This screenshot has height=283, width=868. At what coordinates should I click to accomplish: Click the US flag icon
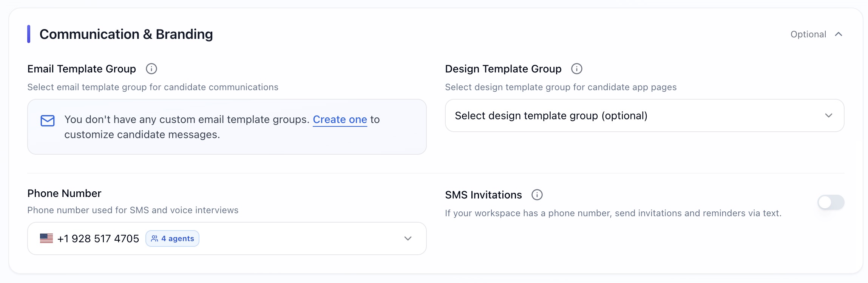click(46, 238)
